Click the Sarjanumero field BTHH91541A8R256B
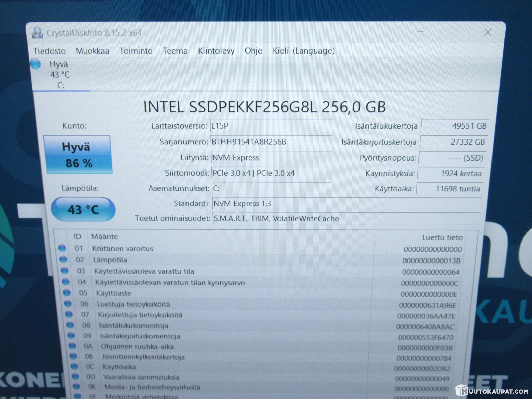The height and width of the screenshot is (399, 532). click(x=271, y=142)
